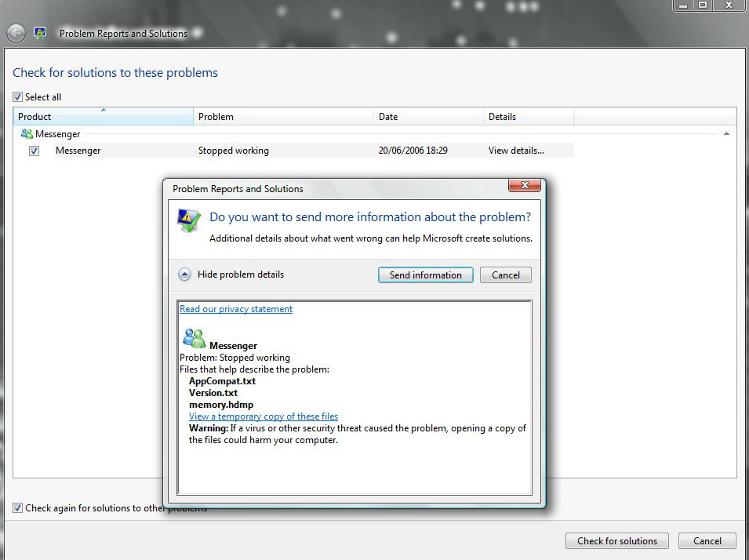
Task: Click the Problem Reports and Solutions title icon
Action: point(40,34)
